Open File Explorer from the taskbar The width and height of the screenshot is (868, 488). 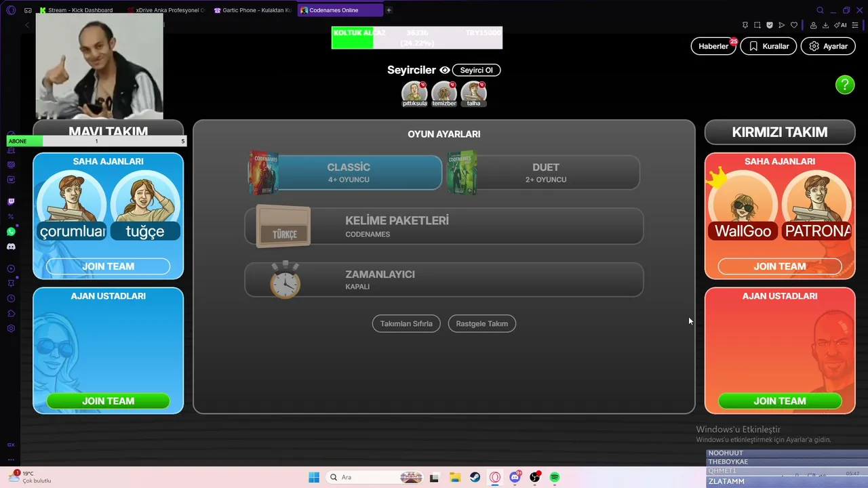(x=455, y=477)
